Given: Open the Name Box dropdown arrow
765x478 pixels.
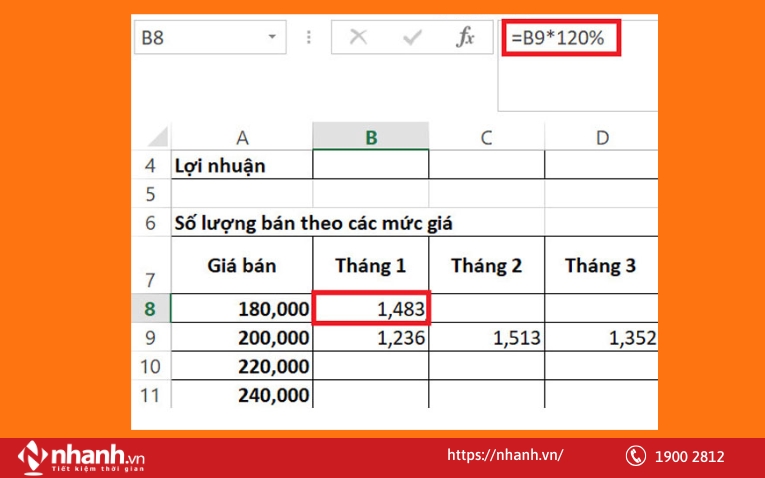Looking at the screenshot, I should [272, 37].
